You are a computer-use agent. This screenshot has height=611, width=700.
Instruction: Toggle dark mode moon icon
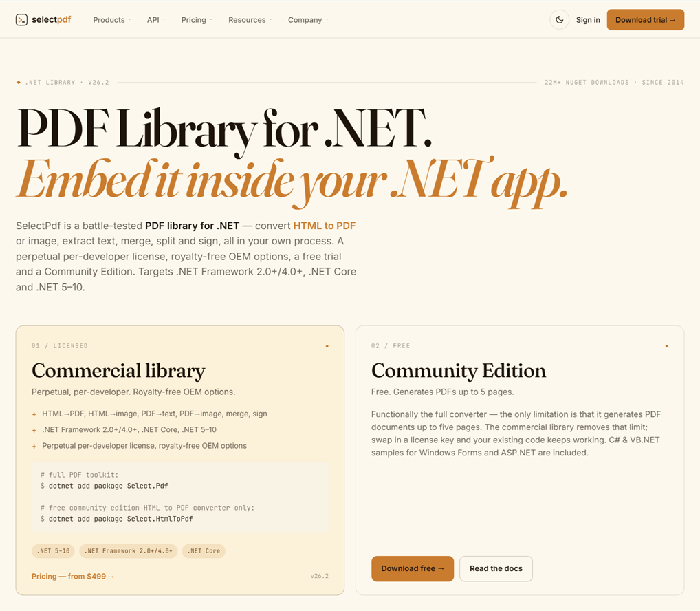[559, 20]
